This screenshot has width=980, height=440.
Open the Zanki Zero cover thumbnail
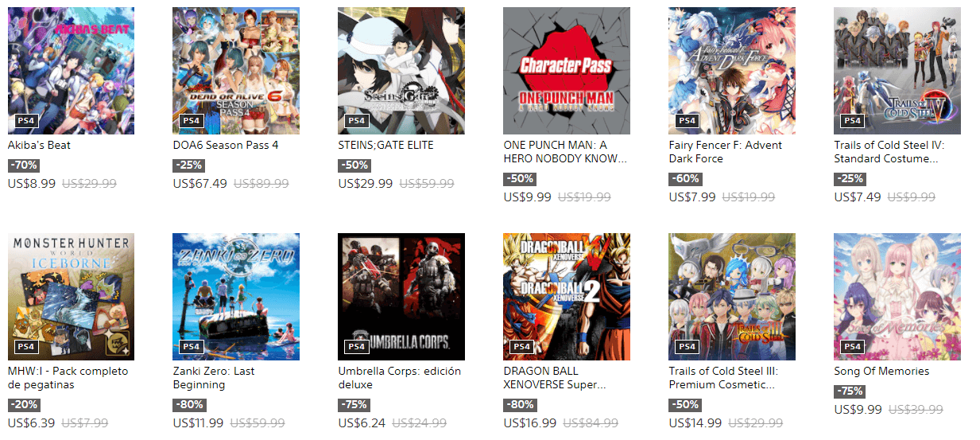pos(236,297)
